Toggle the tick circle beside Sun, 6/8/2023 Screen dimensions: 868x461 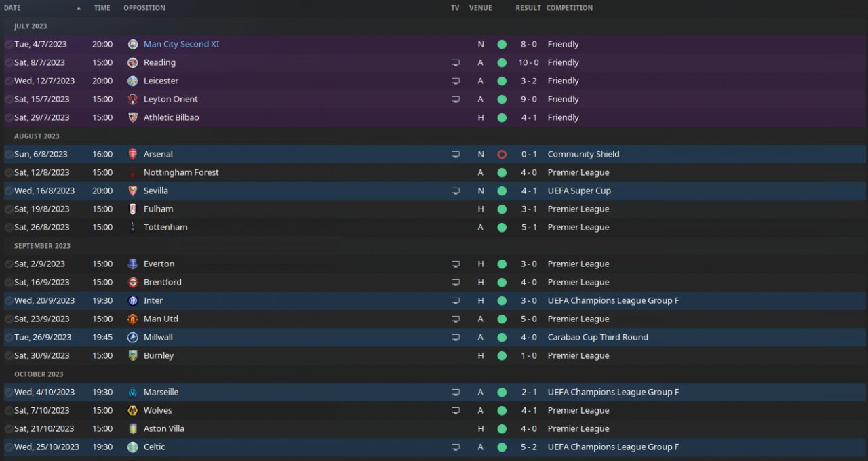click(9, 154)
